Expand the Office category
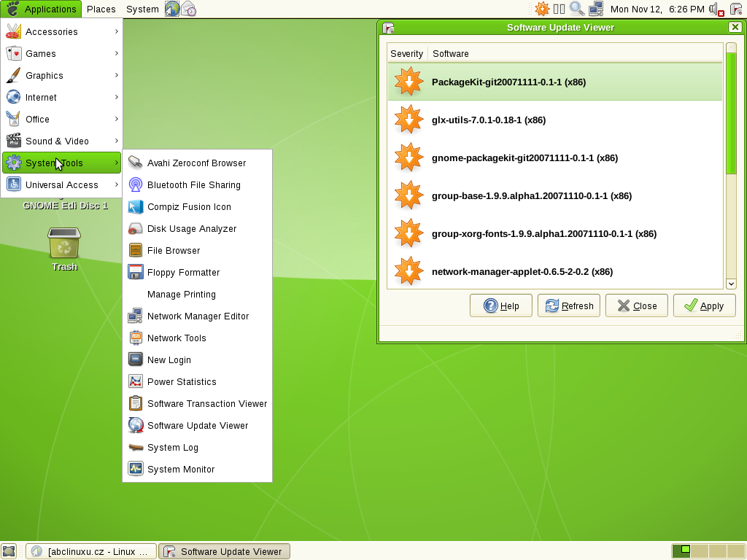The height and width of the screenshot is (560, 747). pos(61,119)
